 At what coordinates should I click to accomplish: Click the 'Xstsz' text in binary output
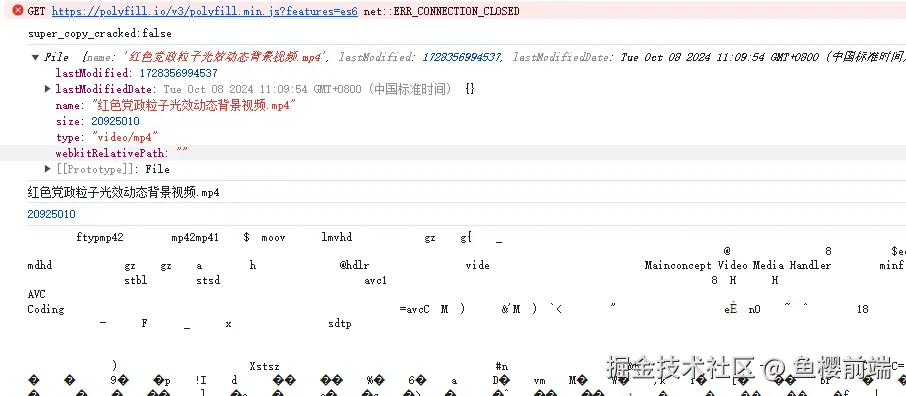[x=265, y=367]
